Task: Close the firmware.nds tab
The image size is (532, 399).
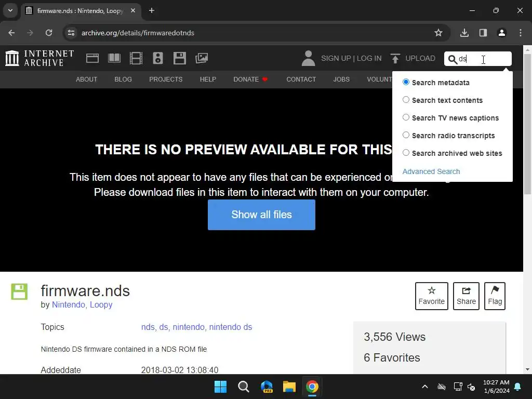Action: click(133, 10)
